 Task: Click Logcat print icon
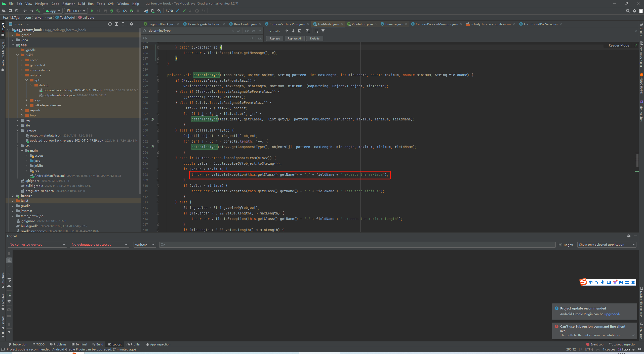[9, 286]
